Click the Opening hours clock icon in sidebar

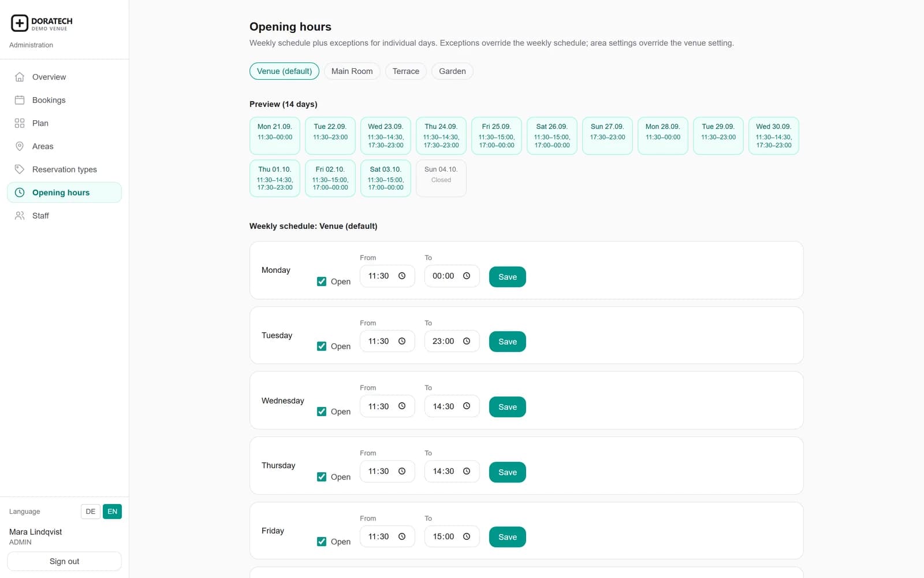coord(20,192)
